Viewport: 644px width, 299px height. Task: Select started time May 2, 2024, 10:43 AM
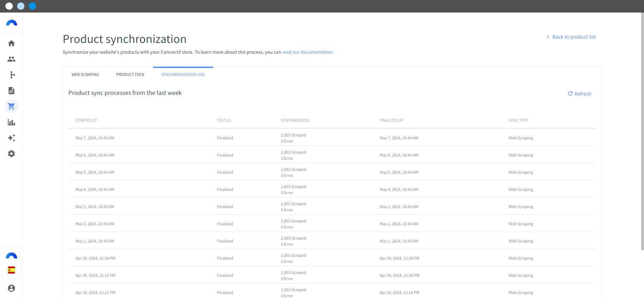pos(95,224)
